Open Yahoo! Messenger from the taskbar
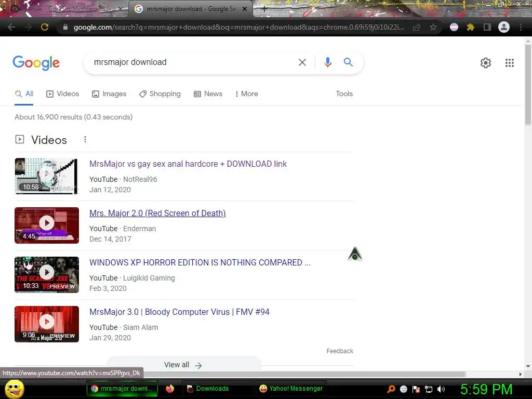 [290, 389]
